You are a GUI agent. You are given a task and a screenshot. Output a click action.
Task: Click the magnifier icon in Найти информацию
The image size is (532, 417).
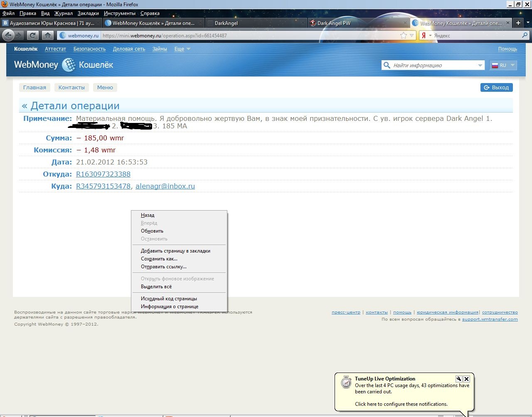pos(387,65)
